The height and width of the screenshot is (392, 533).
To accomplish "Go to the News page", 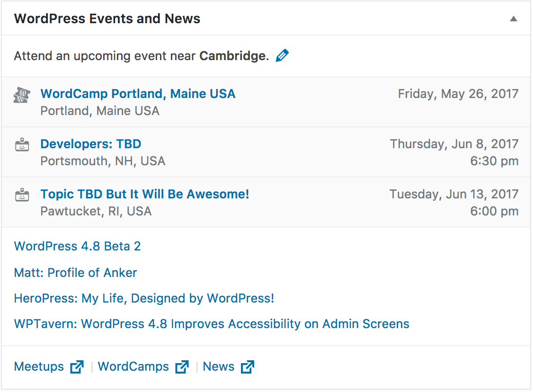I will pyautogui.click(x=218, y=366).
